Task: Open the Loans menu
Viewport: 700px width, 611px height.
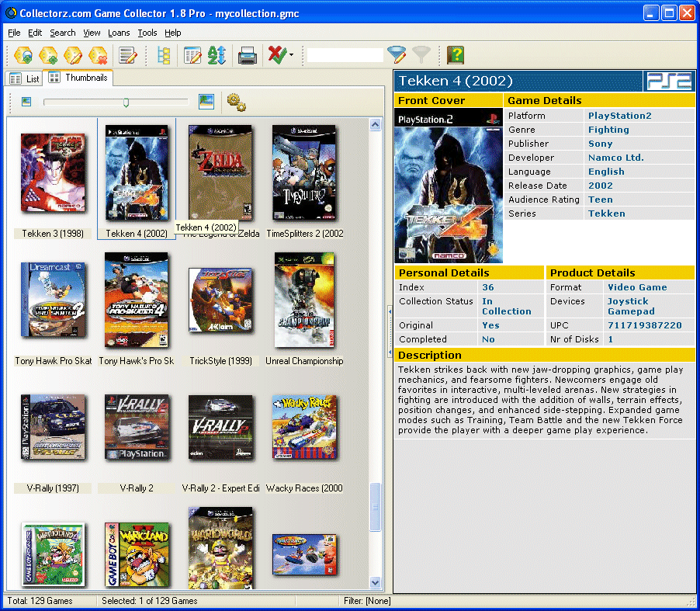Action: [119, 33]
